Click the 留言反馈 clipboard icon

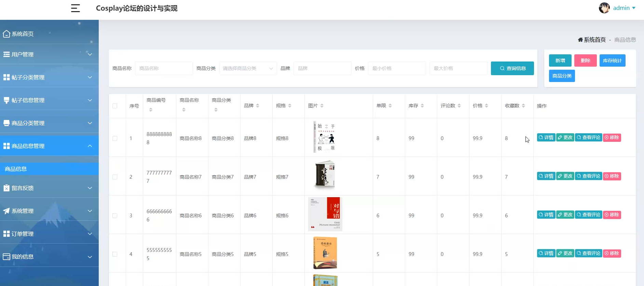[6, 188]
